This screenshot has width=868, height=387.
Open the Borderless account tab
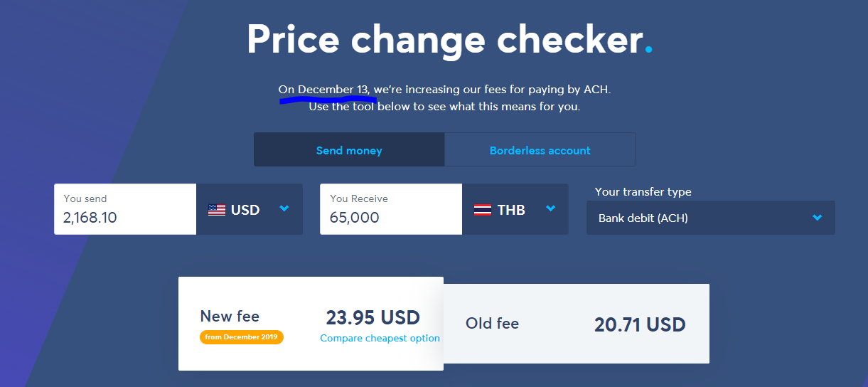(x=540, y=150)
